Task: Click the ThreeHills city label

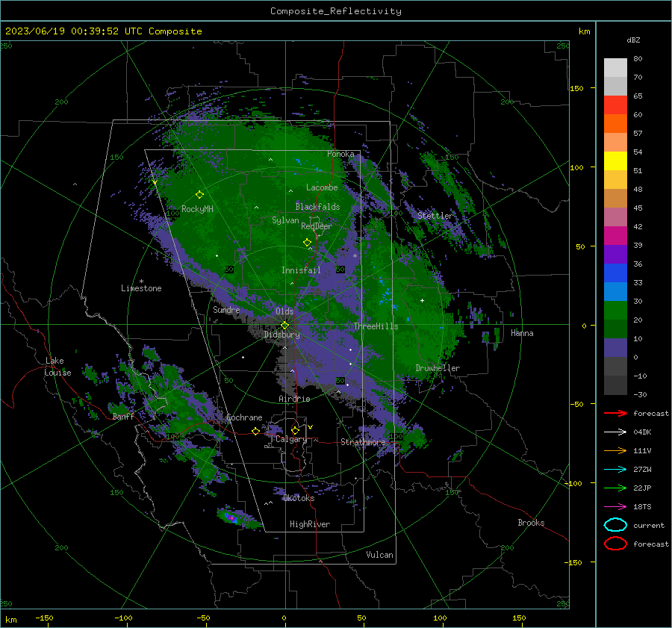Action: 376,326
